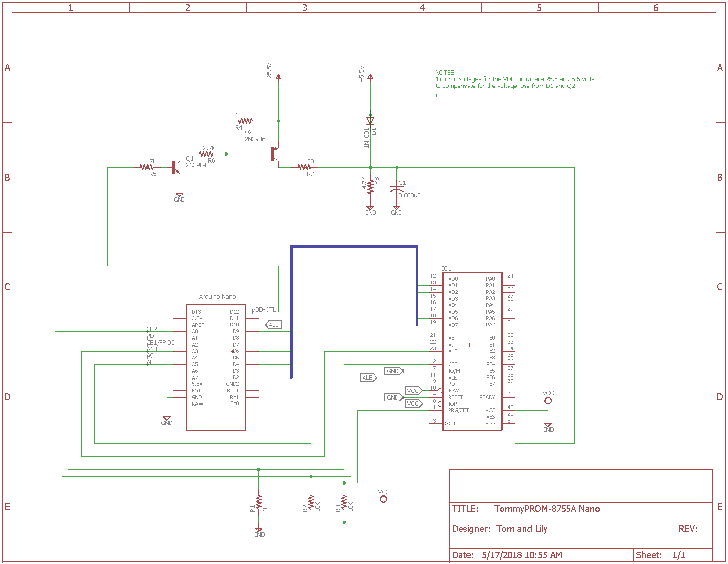
Task: Click the IC1 designator label
Action: coord(446,269)
